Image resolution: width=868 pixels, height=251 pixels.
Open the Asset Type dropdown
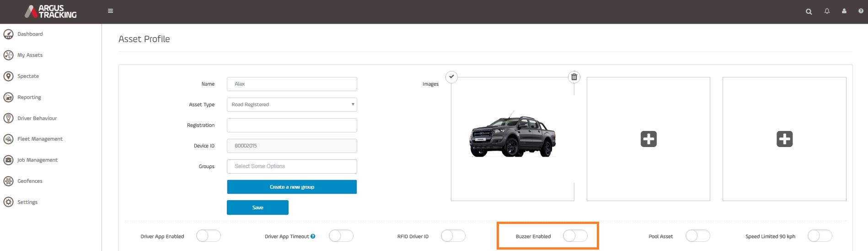[292, 104]
